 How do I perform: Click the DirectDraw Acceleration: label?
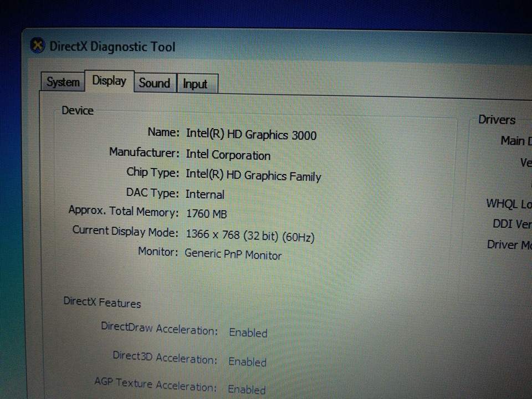(159, 328)
